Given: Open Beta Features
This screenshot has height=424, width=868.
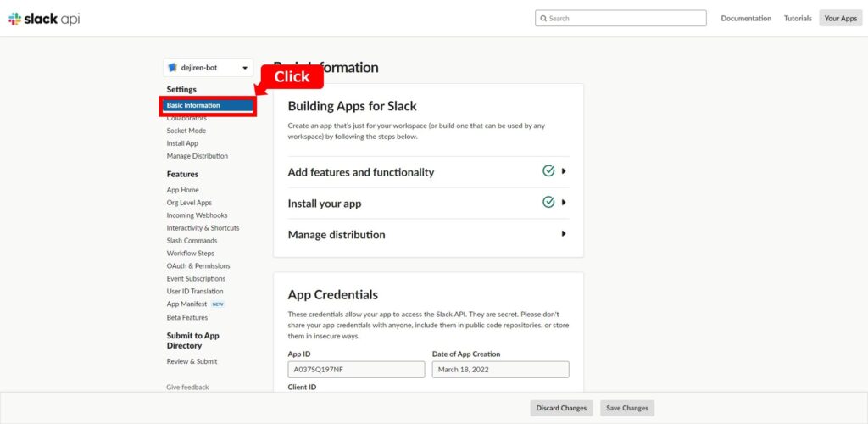Looking at the screenshot, I should click(x=187, y=318).
